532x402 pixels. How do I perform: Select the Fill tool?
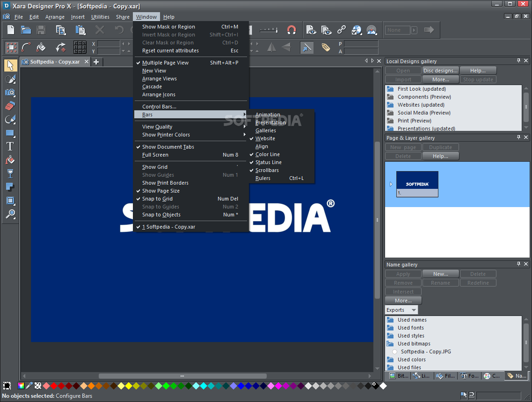point(10,160)
